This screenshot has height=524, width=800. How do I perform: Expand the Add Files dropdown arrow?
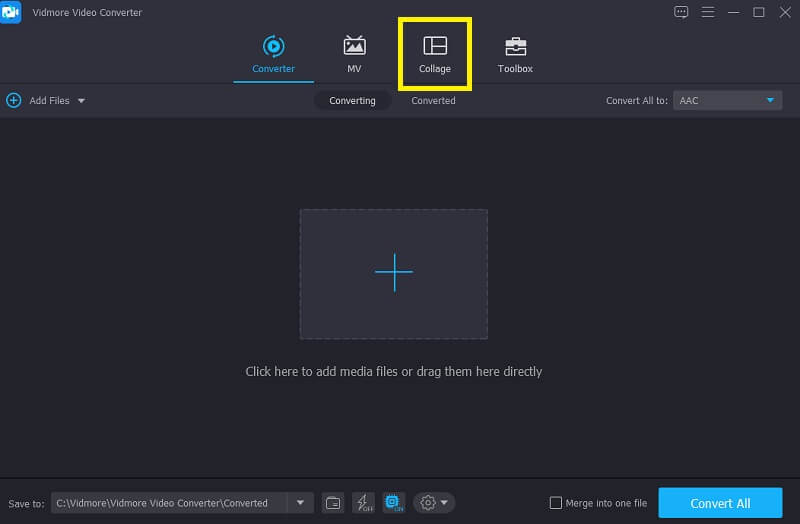tap(81, 101)
